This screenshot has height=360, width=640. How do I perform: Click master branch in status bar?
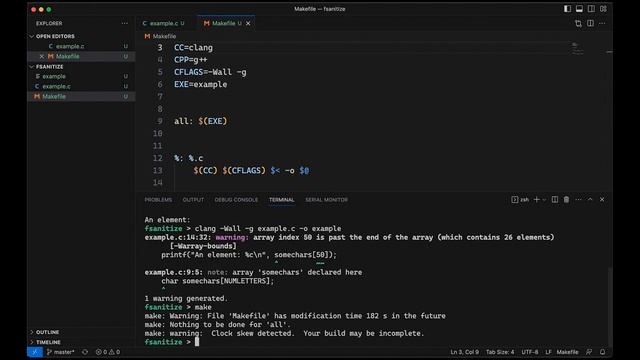pos(60,352)
